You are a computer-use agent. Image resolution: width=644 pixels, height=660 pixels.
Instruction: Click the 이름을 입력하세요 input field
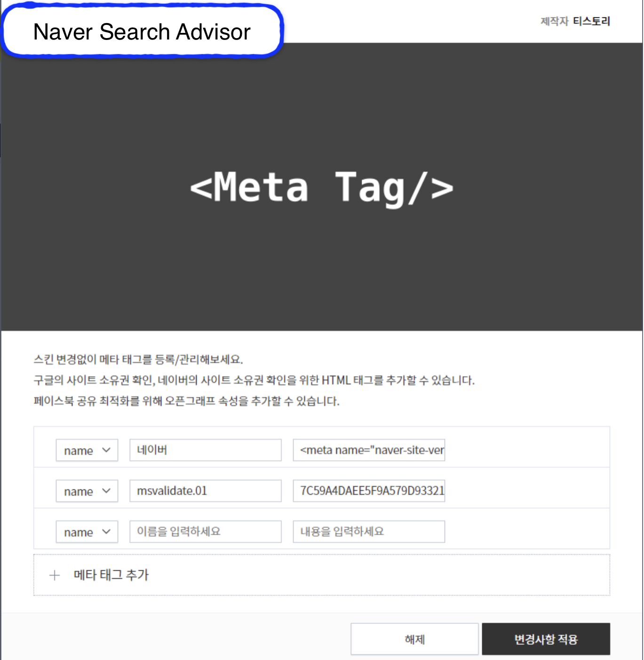pos(206,532)
